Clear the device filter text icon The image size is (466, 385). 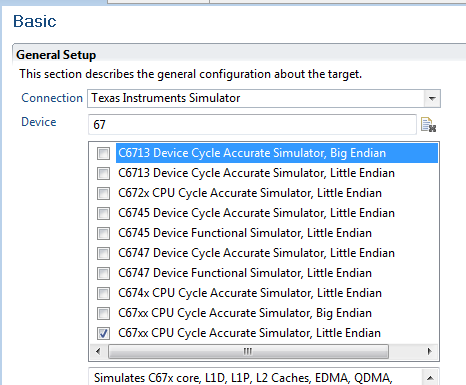[428, 125]
